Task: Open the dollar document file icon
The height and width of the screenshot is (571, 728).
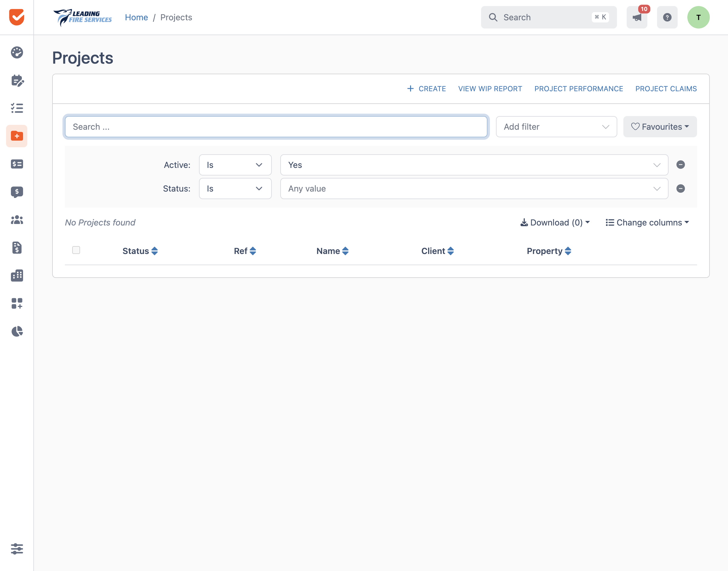Action: (17, 248)
